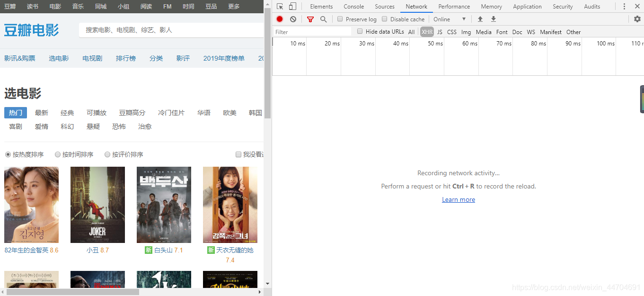Click the 50 ms timeline marker
The image size is (644, 296).
[x=435, y=44]
